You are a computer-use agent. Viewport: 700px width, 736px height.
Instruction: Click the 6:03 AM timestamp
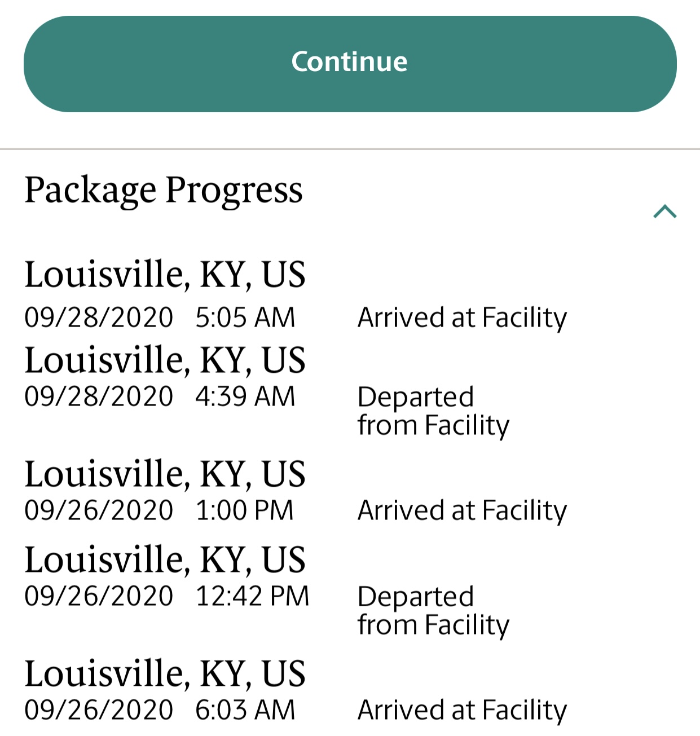(245, 710)
